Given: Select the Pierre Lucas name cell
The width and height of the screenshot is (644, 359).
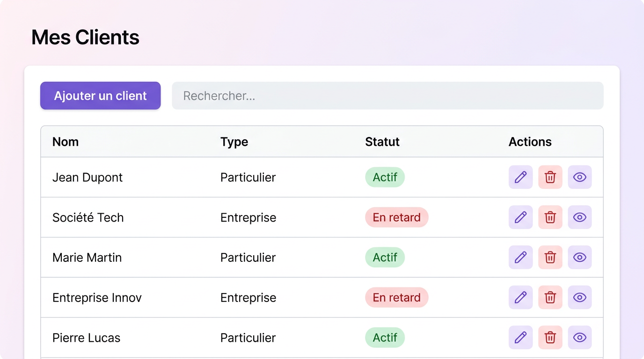Looking at the screenshot, I should 87,337.
